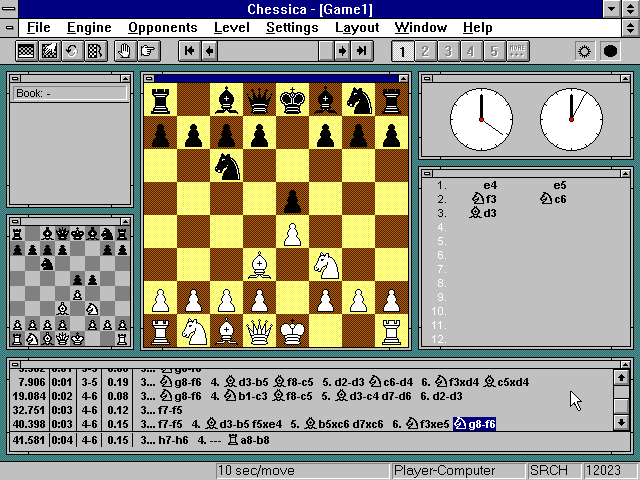Select layout button 1
The image size is (640, 480).
[x=402, y=51]
